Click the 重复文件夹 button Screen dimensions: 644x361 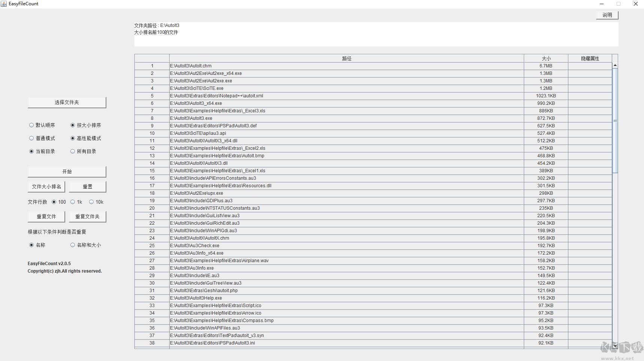tap(88, 217)
